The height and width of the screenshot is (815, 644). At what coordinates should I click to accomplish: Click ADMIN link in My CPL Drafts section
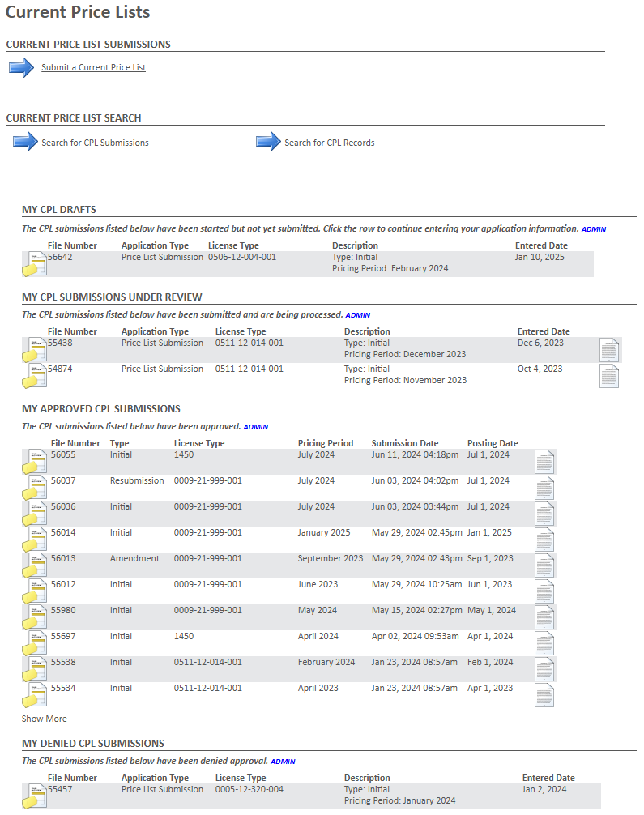pyautogui.click(x=594, y=229)
